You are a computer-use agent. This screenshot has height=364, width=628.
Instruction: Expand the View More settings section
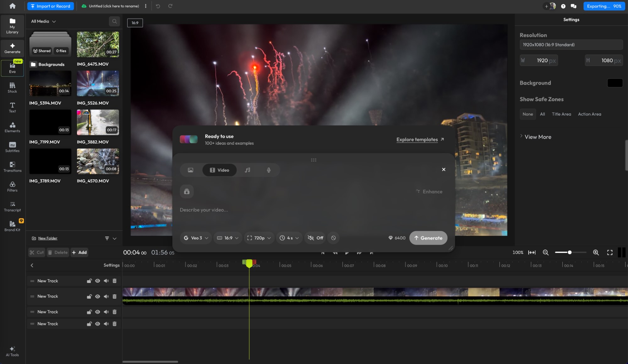click(x=535, y=137)
